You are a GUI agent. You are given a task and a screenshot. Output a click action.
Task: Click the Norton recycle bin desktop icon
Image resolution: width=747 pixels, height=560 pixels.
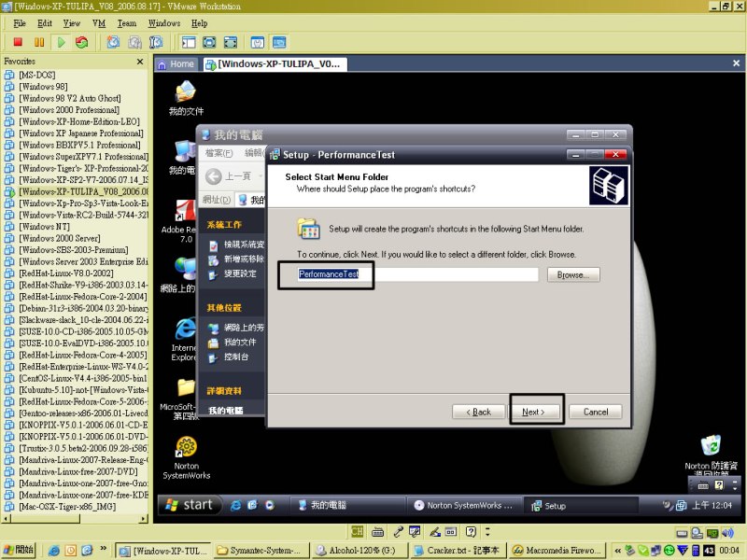pos(711,454)
